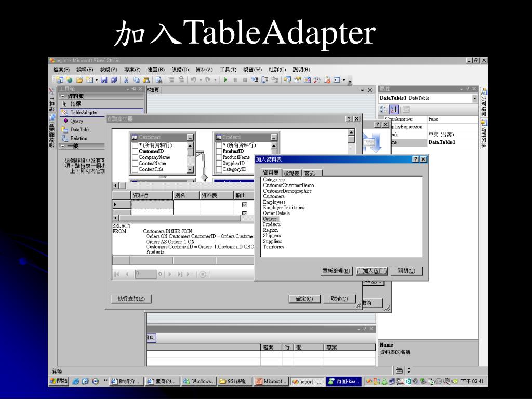Open the 檔案(F) menu

[x=61, y=70]
